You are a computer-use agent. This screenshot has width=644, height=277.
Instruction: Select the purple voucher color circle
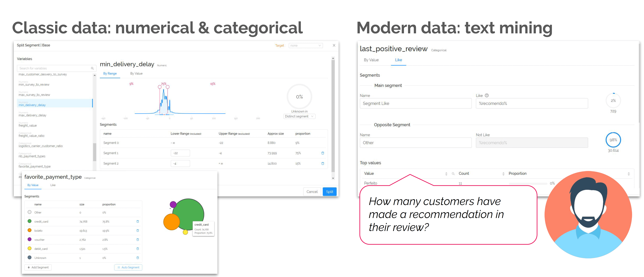(x=30, y=239)
